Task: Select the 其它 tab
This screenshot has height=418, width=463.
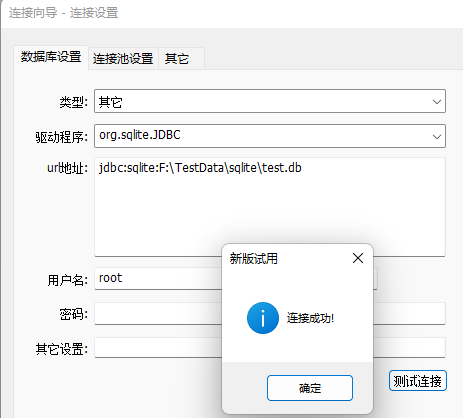Action: (x=180, y=59)
